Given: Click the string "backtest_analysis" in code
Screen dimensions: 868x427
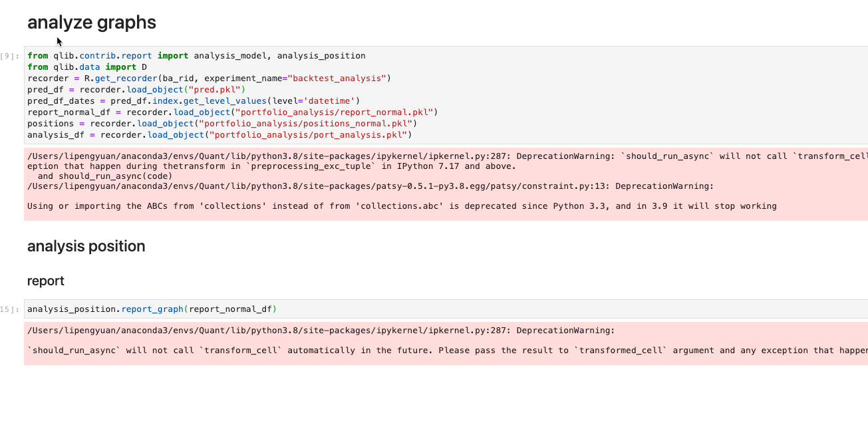Looking at the screenshot, I should tap(336, 78).
